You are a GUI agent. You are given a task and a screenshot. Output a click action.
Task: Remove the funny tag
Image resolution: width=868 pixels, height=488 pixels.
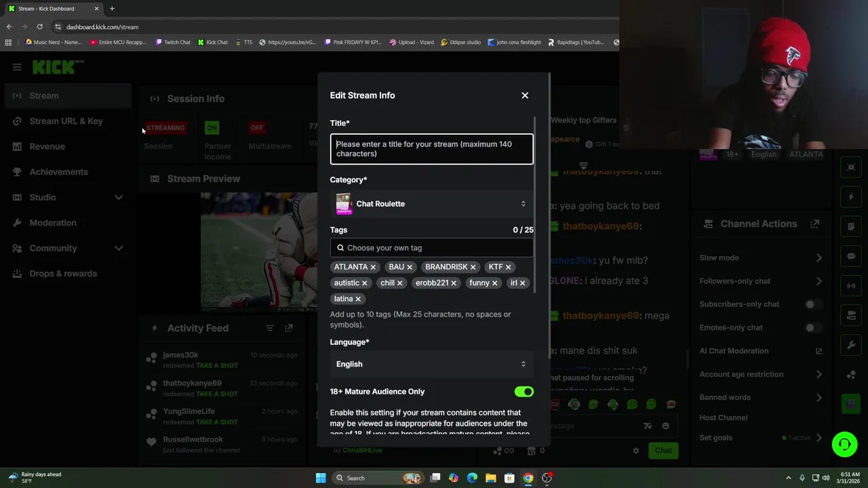(x=494, y=283)
